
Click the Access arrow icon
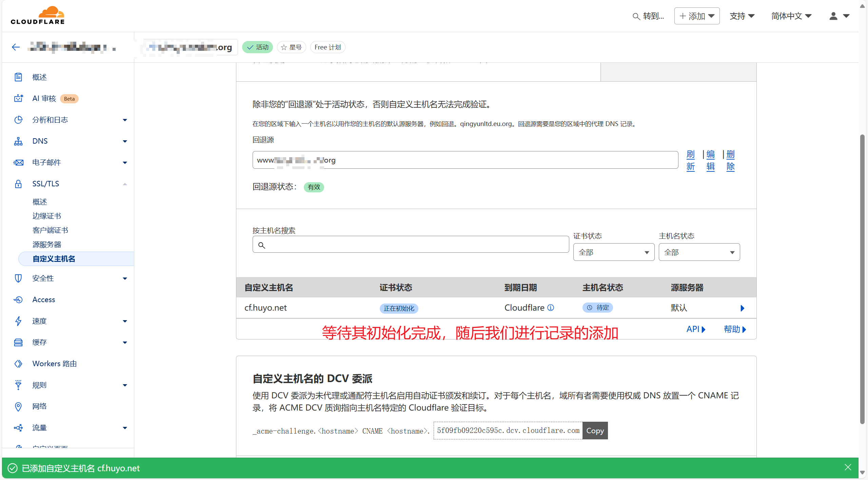(x=18, y=300)
